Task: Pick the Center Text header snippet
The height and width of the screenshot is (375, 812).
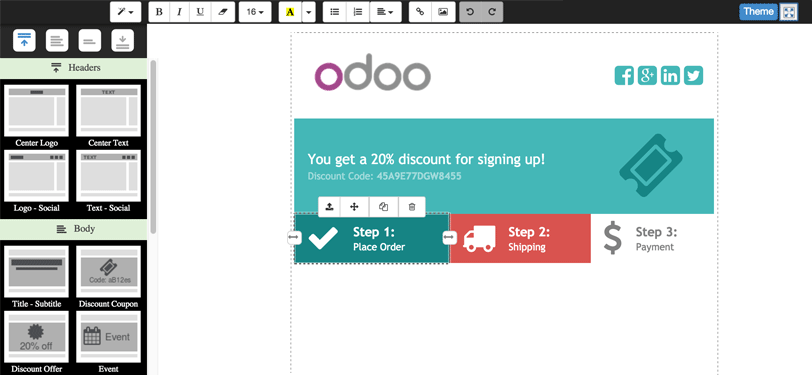Action: pos(108,116)
